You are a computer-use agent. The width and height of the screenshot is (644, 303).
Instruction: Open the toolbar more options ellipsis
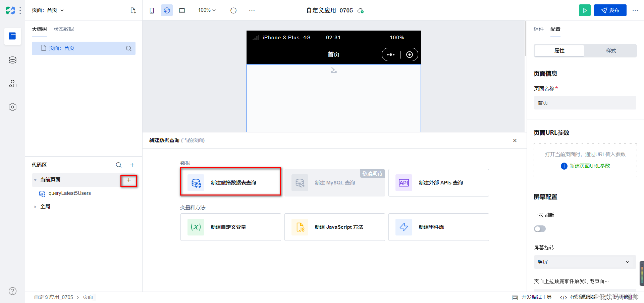(252, 10)
